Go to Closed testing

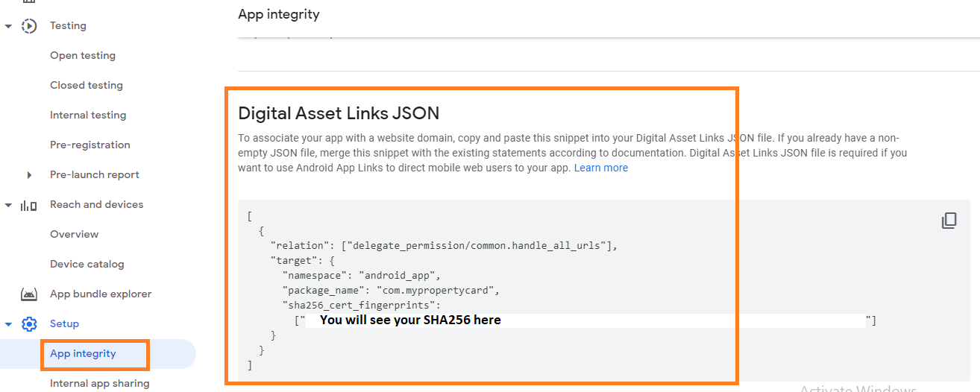point(87,85)
